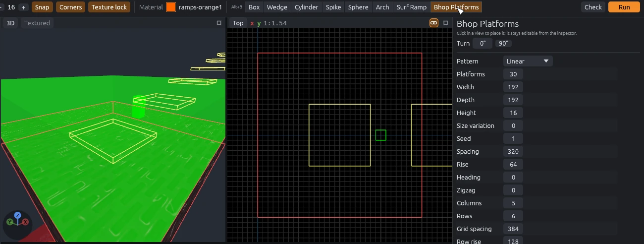Click the Depth value field 192
This screenshot has height=244, width=644.
coord(513,100)
